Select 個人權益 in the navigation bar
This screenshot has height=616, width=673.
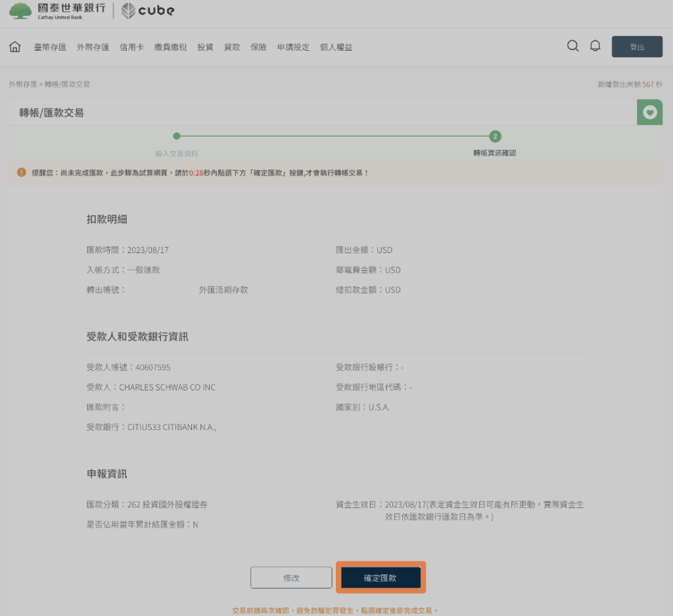tap(335, 47)
